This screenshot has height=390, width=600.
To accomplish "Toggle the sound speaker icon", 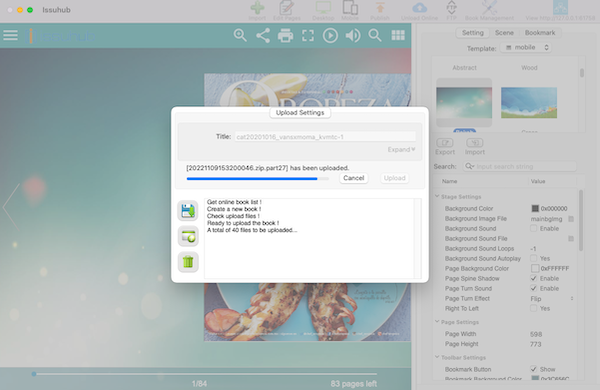I will [353, 36].
